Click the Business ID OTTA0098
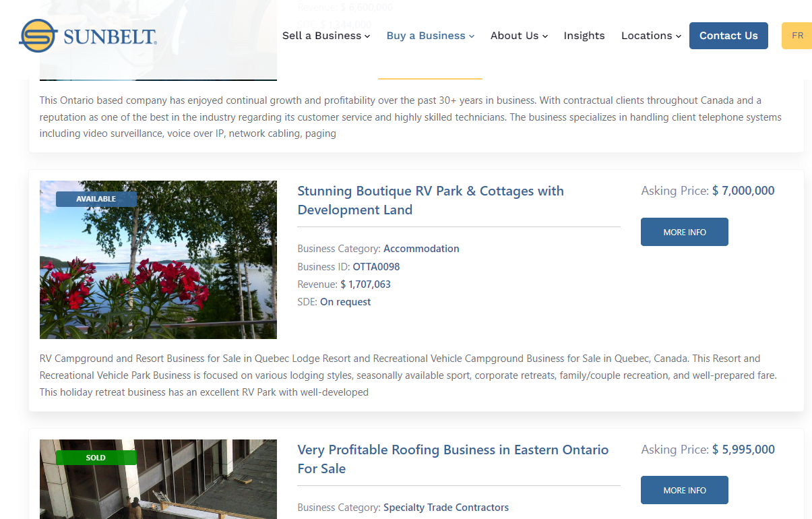The width and height of the screenshot is (812, 519). 376,267
